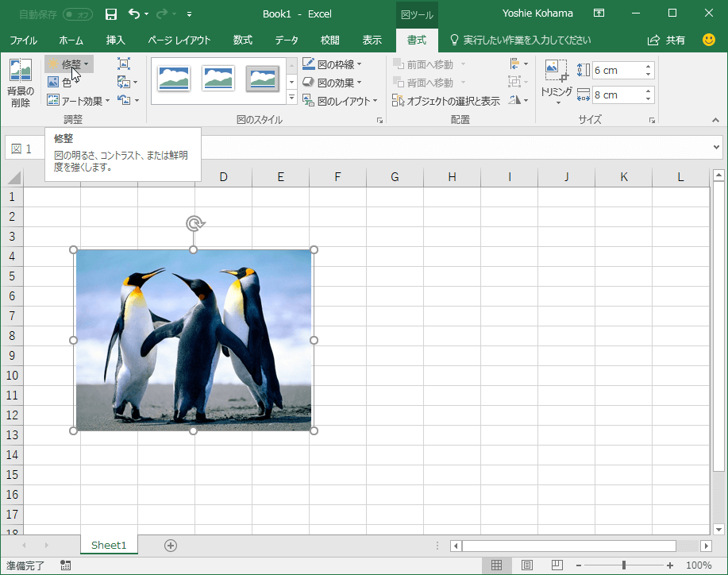Expand the Picture Effects (図の効果) dropdown

[332, 83]
